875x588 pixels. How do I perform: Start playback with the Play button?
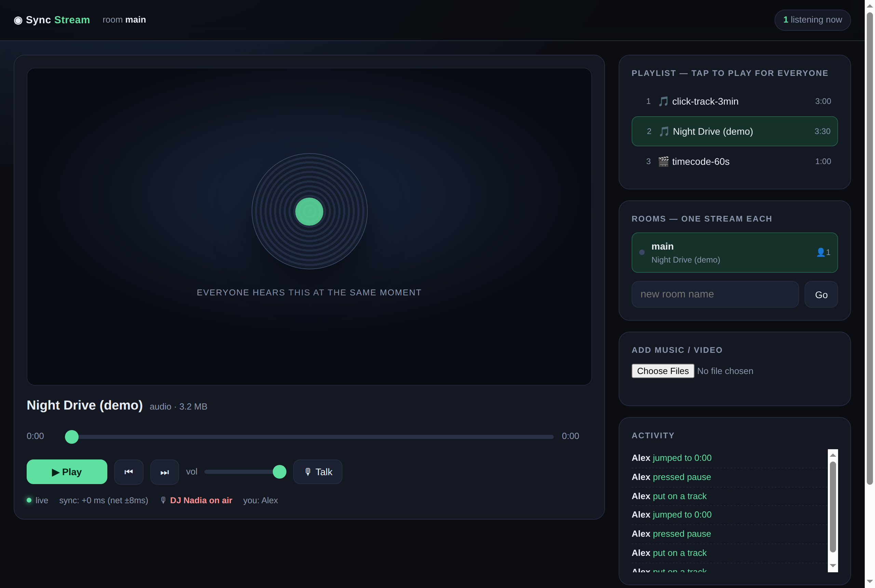point(67,472)
